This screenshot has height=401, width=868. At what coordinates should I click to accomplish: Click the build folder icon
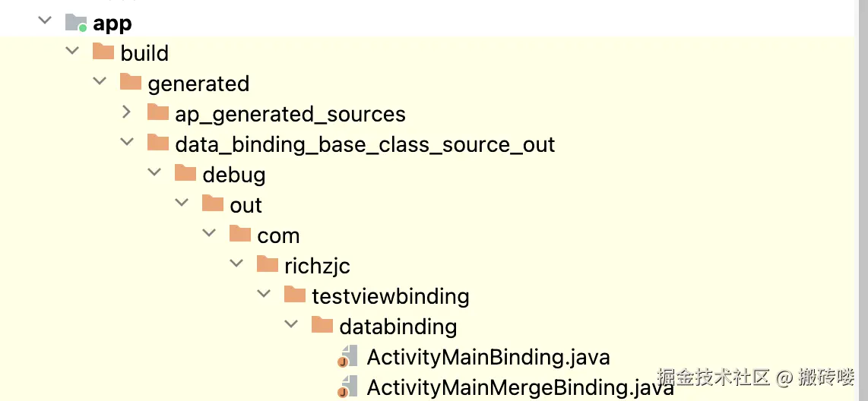click(x=103, y=52)
